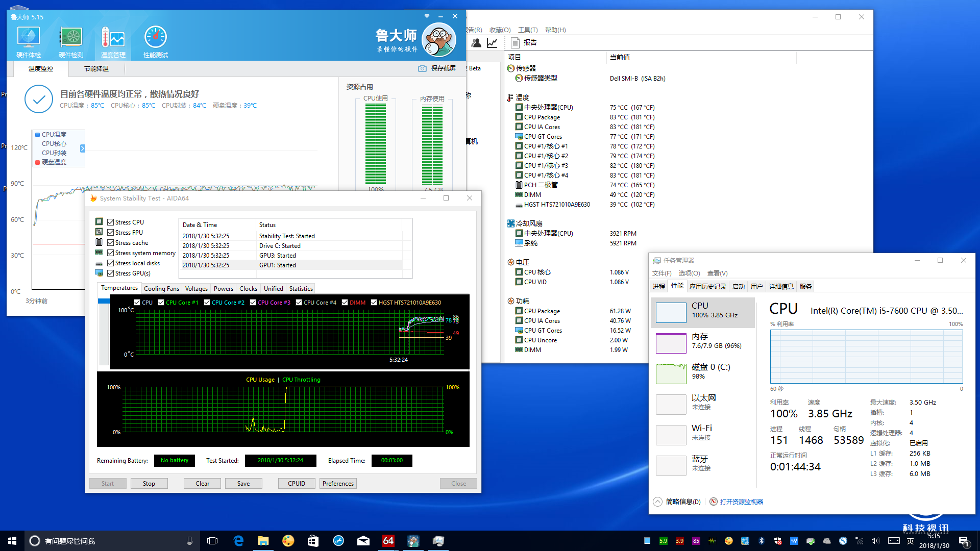Open CPUID from the Stability Test
This screenshot has height=551, width=980.
(x=297, y=483)
